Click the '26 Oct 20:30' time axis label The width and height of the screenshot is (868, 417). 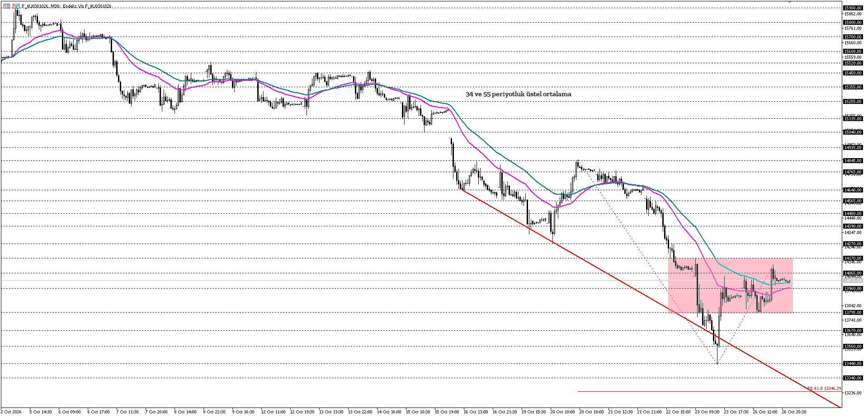pos(794,412)
